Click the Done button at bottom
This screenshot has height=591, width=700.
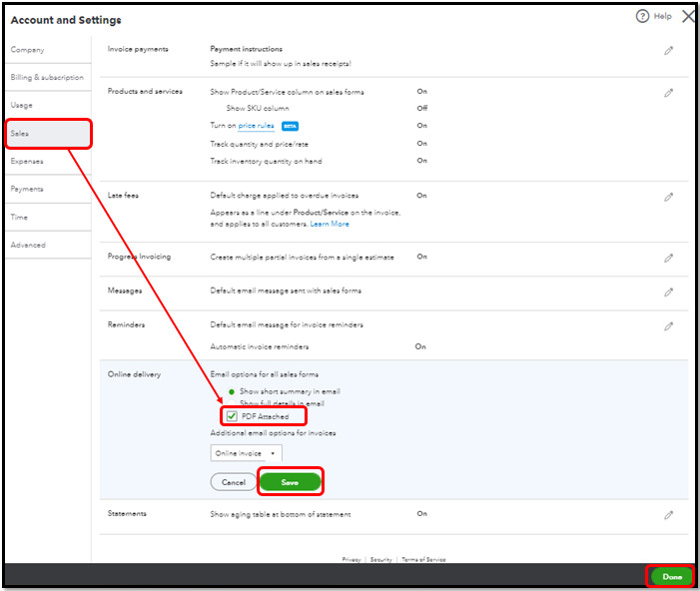pyautogui.click(x=672, y=577)
